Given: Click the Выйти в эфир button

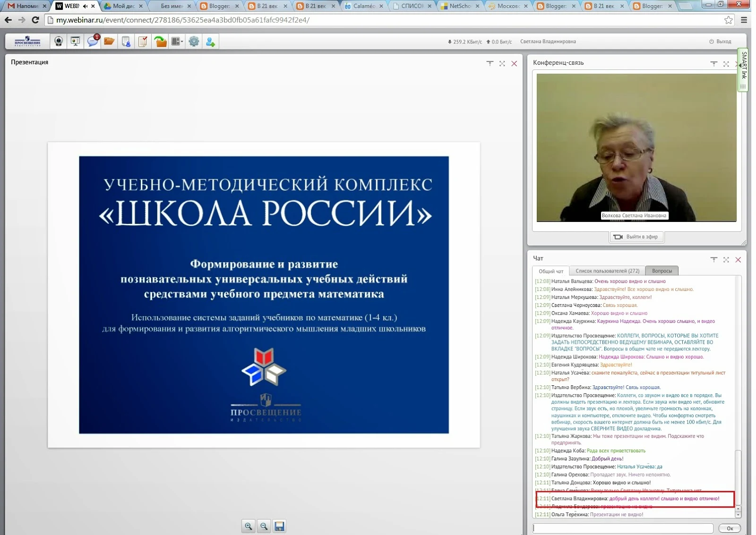Looking at the screenshot, I should [x=636, y=237].
